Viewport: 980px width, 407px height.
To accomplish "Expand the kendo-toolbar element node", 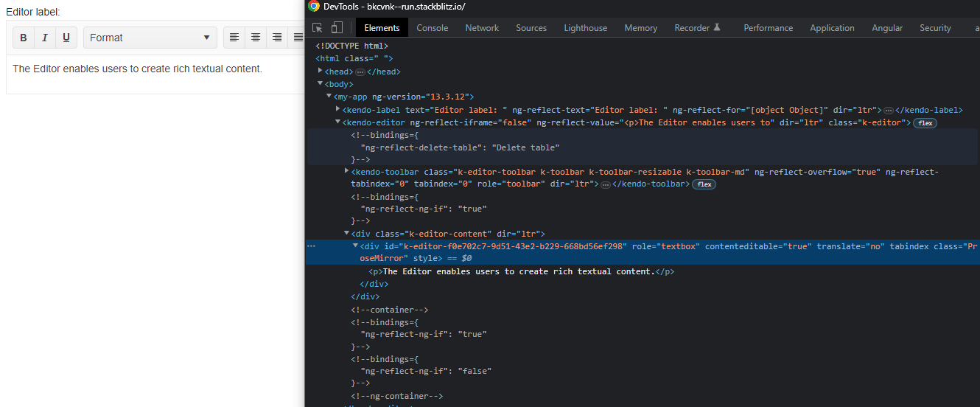I will (347, 171).
